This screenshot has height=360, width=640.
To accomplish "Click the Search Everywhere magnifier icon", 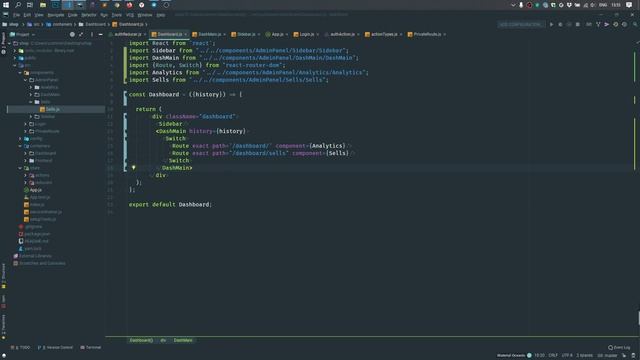I will (635, 24).
